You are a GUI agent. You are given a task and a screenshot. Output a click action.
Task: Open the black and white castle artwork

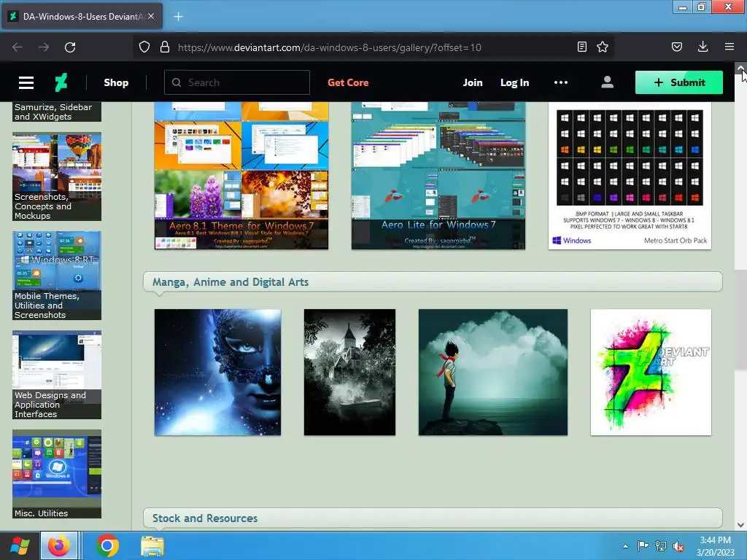349,372
